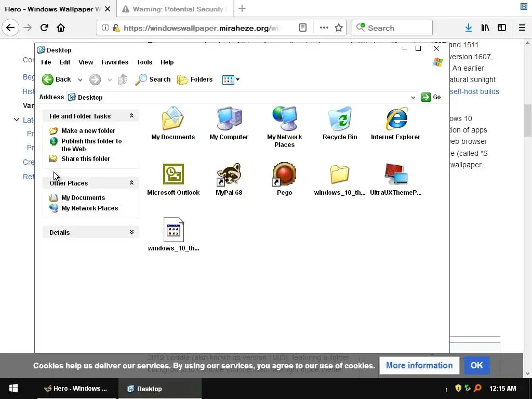This screenshot has height=399, width=532.
Task: Open My Documents under Other Places
Action: (77, 197)
